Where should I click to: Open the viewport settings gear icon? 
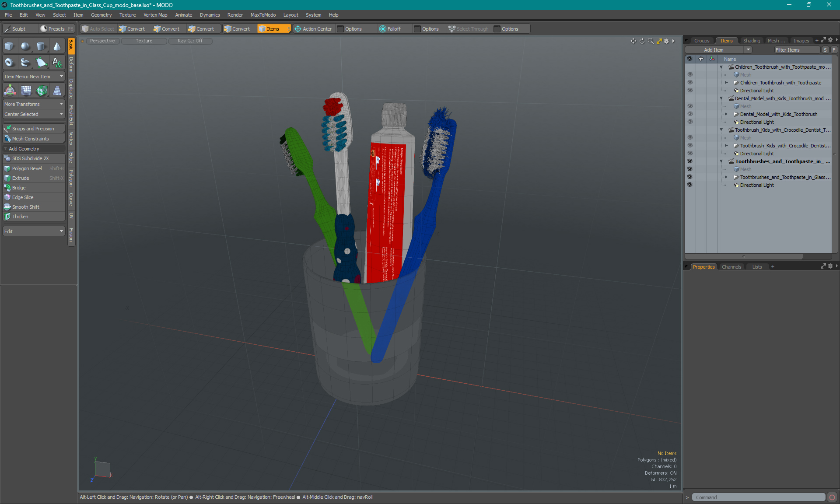click(666, 41)
